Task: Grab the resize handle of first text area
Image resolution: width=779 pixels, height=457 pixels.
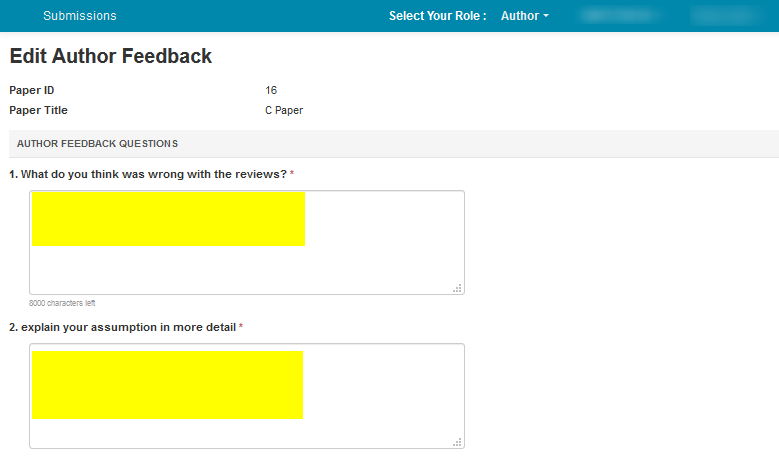Action: coord(457,288)
